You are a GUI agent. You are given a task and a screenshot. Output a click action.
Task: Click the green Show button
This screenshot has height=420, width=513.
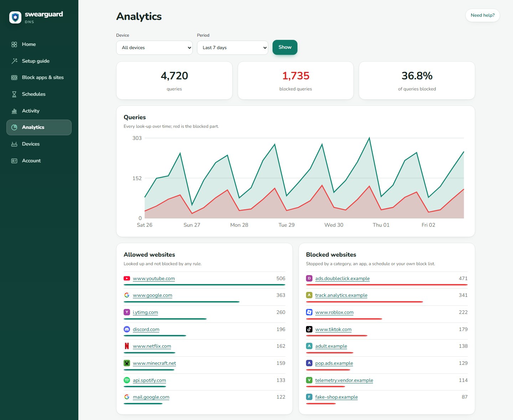tap(285, 47)
